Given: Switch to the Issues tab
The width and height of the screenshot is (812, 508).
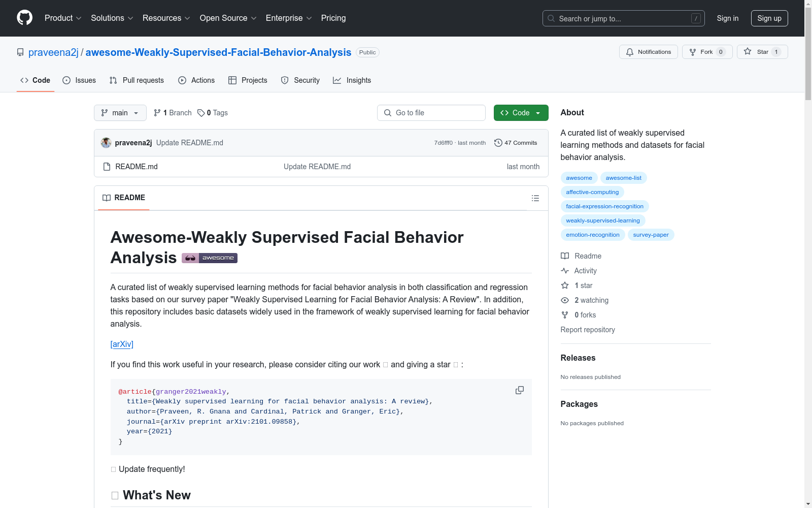Looking at the screenshot, I should click(79, 80).
